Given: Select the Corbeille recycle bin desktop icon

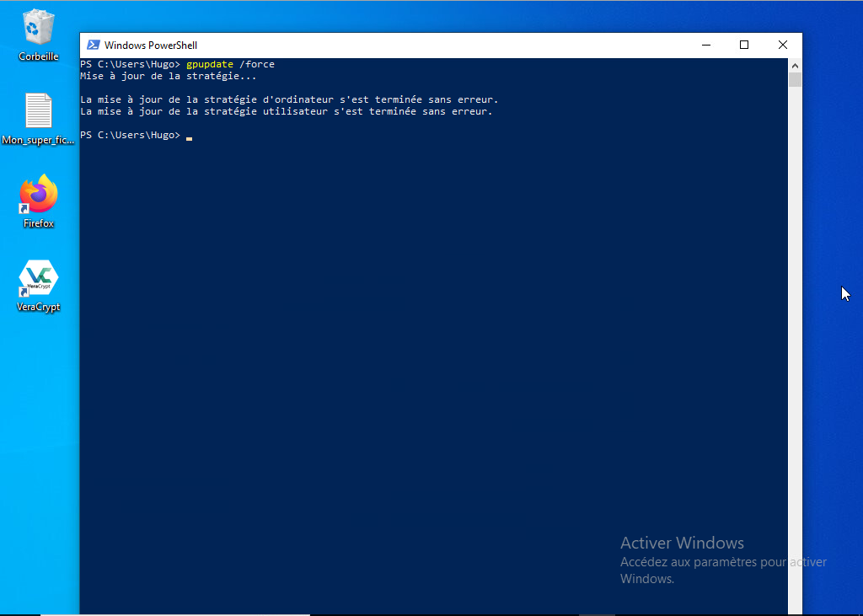Looking at the screenshot, I should tap(38, 27).
